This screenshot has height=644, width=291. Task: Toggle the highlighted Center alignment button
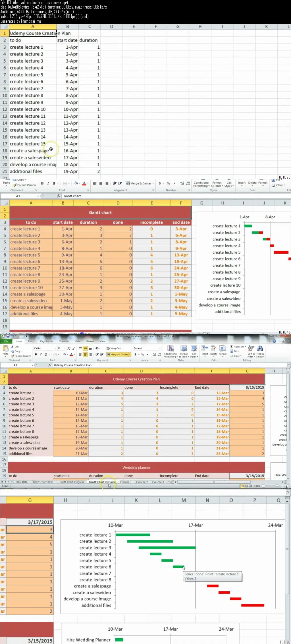[x=85, y=355]
